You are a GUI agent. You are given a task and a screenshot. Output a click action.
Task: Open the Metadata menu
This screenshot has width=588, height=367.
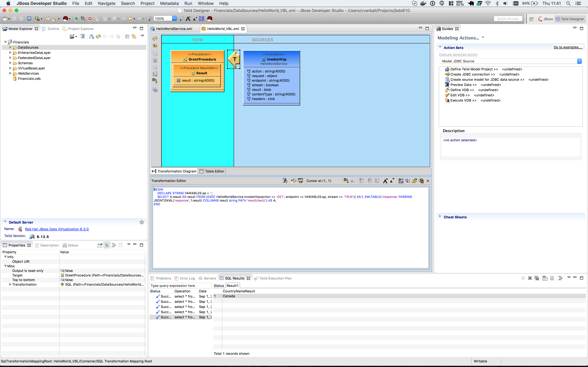click(169, 3)
